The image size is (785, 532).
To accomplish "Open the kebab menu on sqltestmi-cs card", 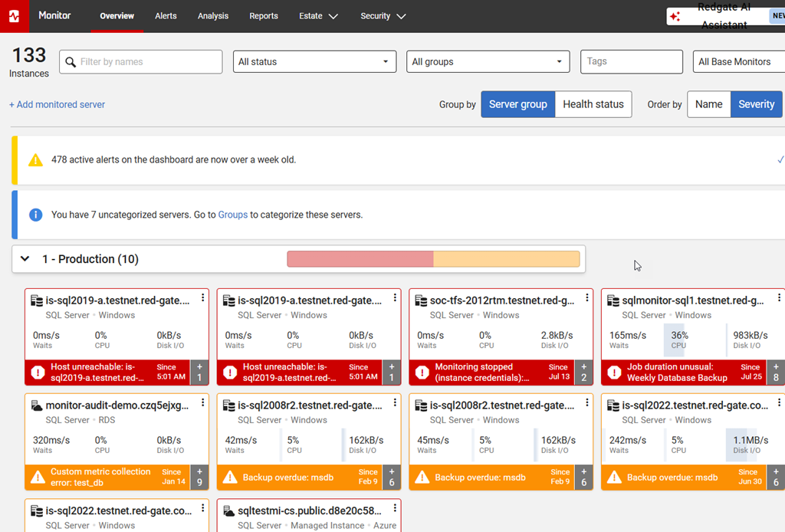I will [395, 508].
